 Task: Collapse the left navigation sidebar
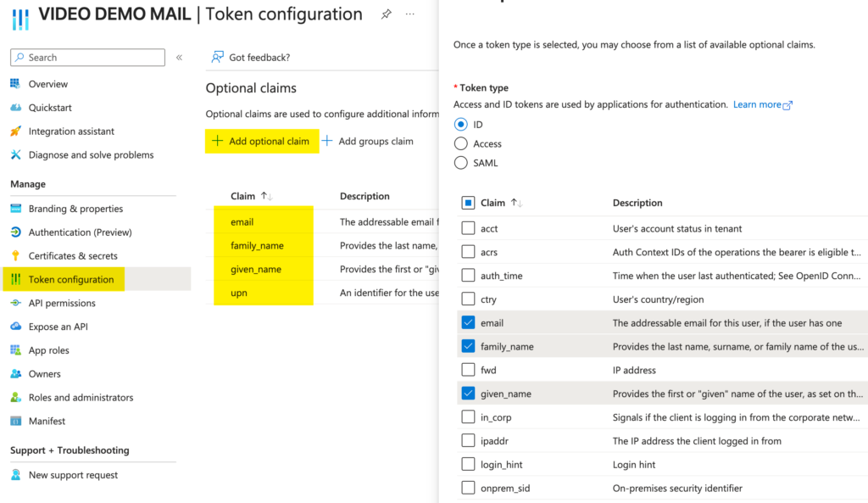[180, 57]
